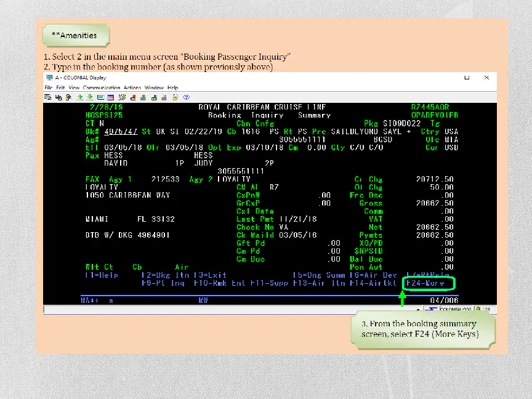Open the Display setup toolbar icon
532x399 pixels.
101,97
